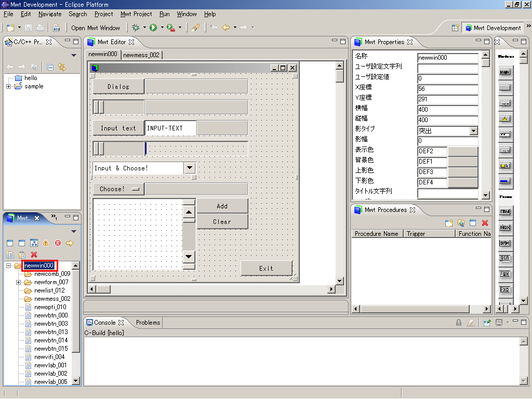Click the X座標 field with value 56
The width and height of the screenshot is (532, 399).
click(x=447, y=89)
